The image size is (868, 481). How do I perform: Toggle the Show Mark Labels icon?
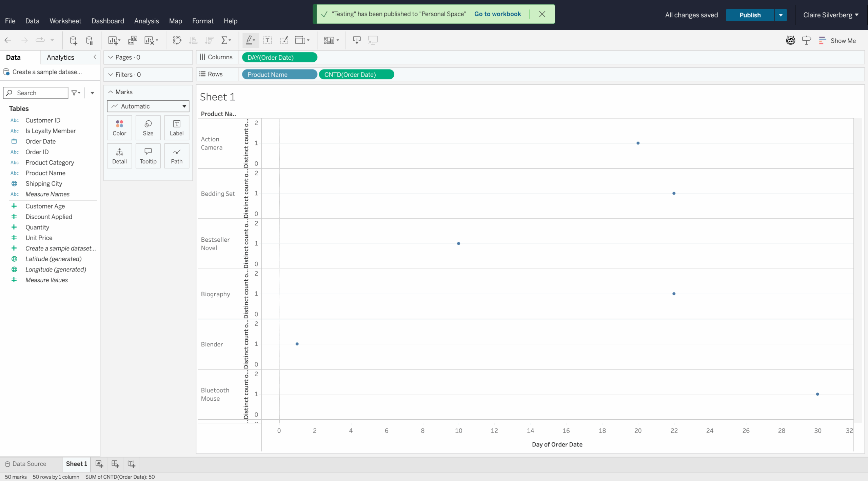tap(268, 40)
